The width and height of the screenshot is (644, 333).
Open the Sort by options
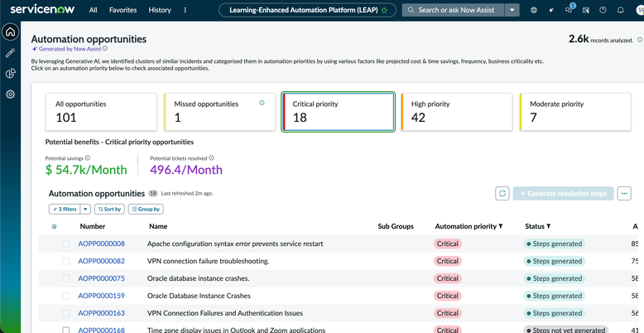(x=109, y=210)
